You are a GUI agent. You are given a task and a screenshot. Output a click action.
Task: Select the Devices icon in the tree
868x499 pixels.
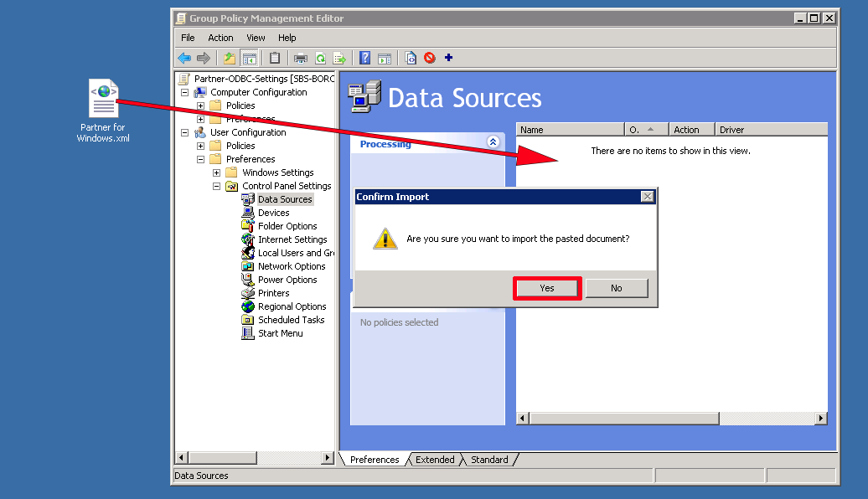tap(247, 213)
